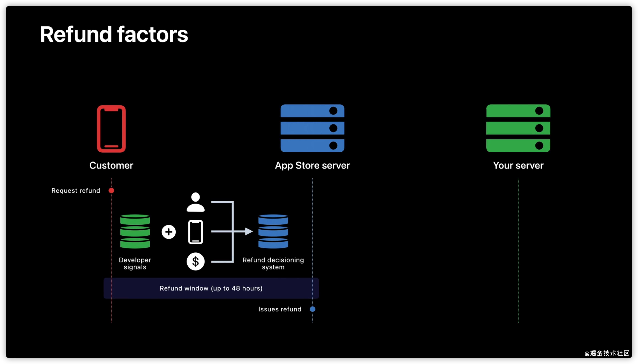This screenshot has height=364, width=638.
Task: Click the green Your server icon
Action: point(518,128)
